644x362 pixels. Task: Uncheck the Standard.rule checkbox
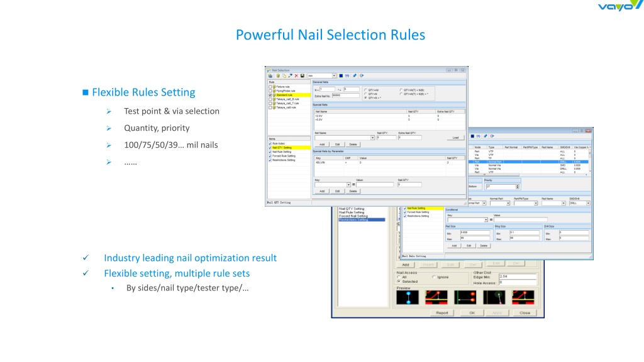(x=270, y=96)
